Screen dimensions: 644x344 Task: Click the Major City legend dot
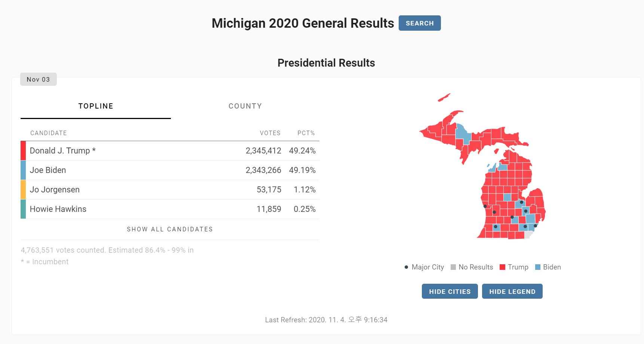coord(406,267)
